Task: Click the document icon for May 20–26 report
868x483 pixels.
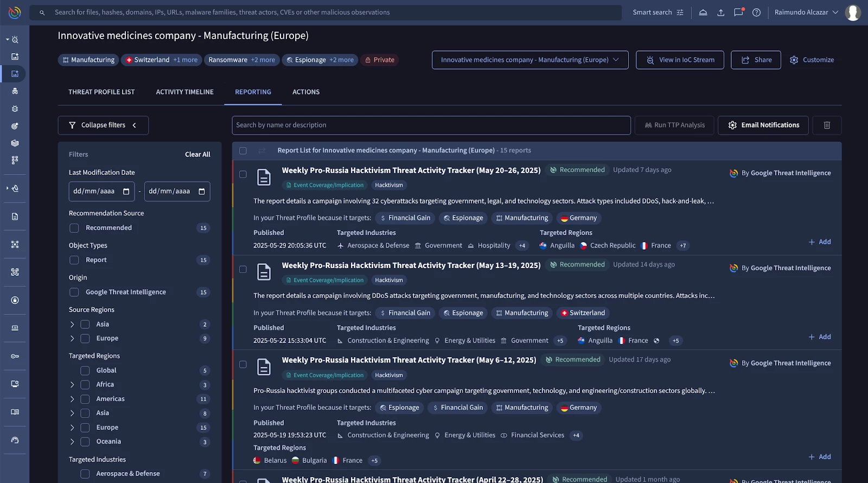Action: (264, 177)
